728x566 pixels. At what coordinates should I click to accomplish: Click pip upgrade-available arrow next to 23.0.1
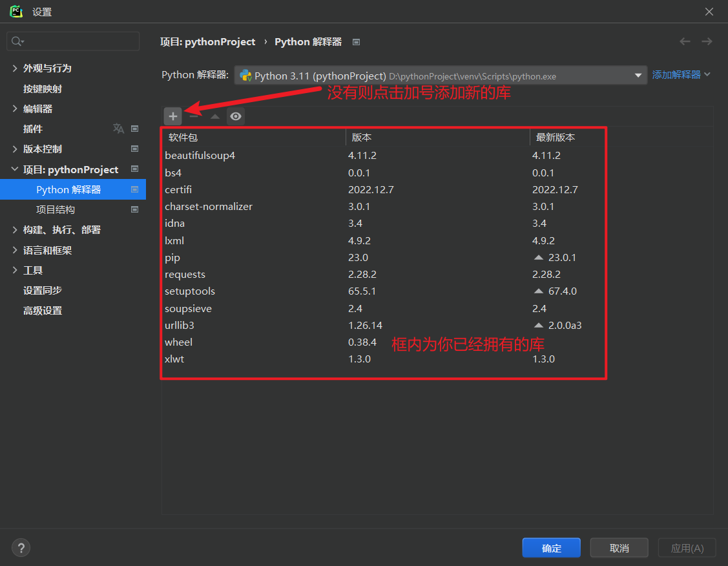(539, 257)
